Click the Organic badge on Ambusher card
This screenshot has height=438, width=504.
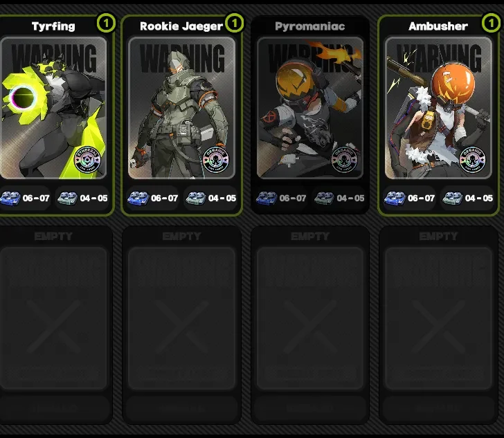[472, 159]
